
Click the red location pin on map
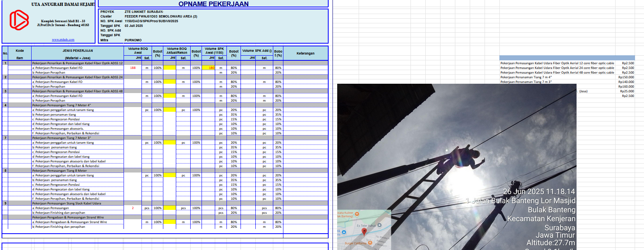pos(364,232)
